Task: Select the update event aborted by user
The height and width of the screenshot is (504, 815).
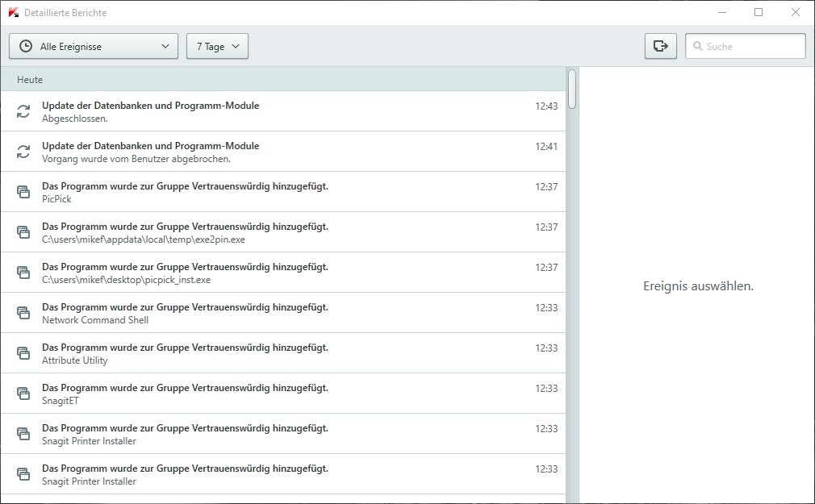Action: pyautogui.click(x=282, y=152)
